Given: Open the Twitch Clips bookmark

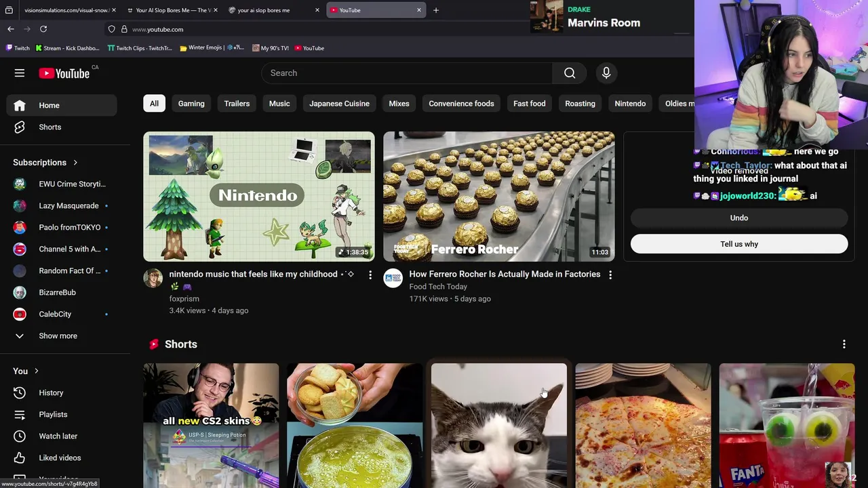Looking at the screenshot, I should pyautogui.click(x=139, y=48).
